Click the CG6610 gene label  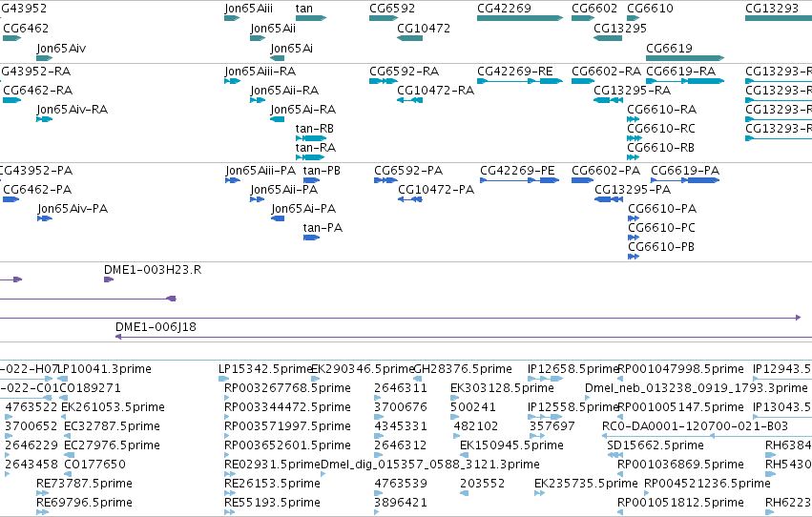(x=650, y=9)
